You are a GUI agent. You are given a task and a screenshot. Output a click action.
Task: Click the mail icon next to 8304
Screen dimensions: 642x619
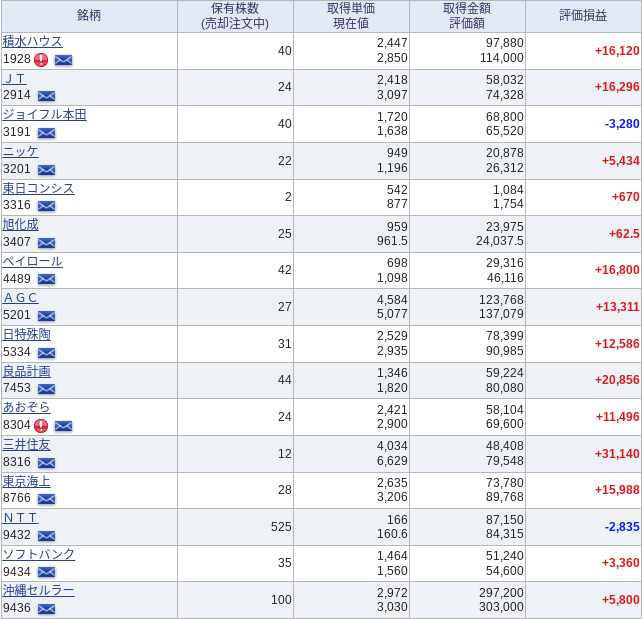click(x=63, y=426)
